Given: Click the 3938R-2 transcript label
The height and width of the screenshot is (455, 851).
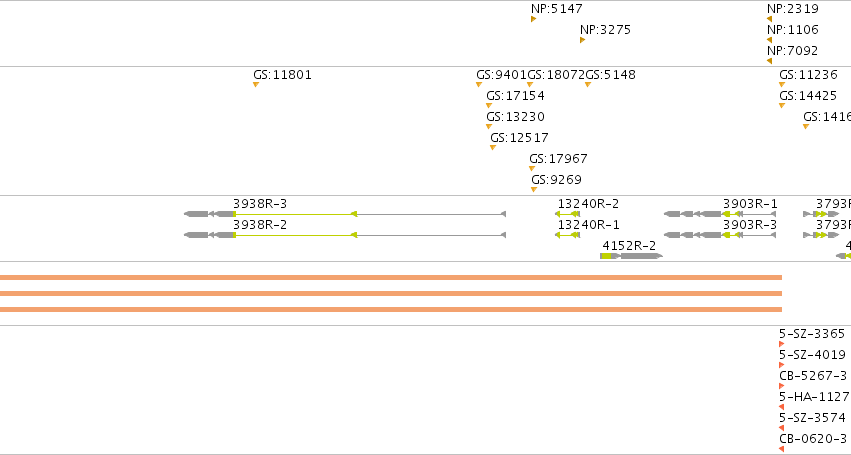Looking at the screenshot, I should coord(260,225).
